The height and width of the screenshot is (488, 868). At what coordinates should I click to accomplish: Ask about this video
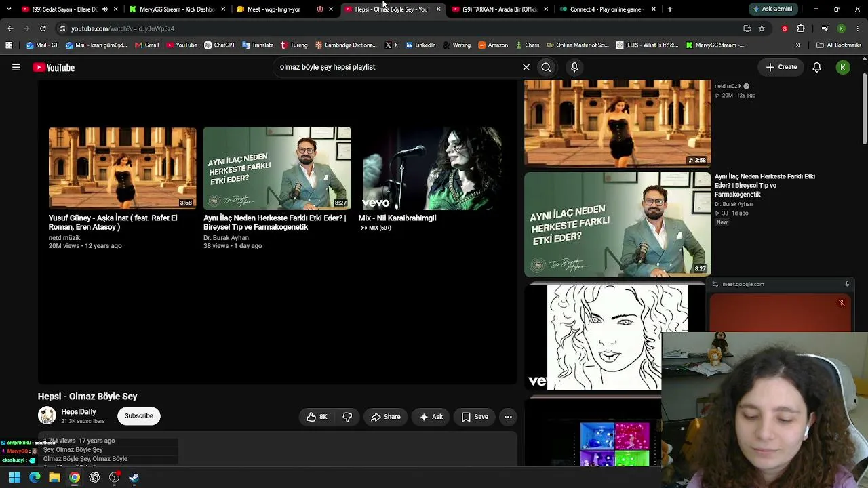click(431, 417)
